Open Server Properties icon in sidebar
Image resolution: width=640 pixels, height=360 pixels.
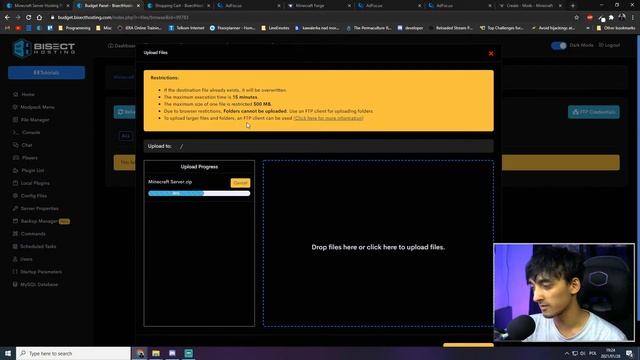click(16, 208)
